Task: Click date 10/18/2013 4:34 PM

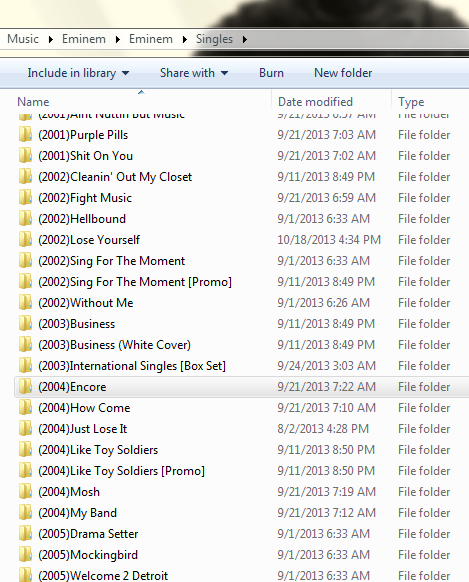Action: 329,239
